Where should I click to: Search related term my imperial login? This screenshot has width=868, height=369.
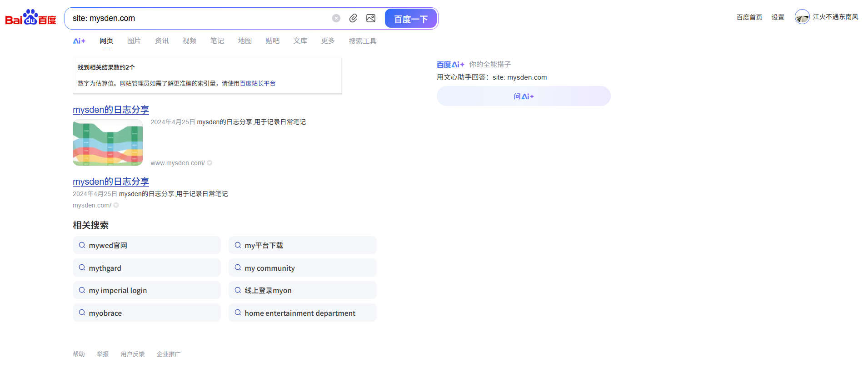pos(147,290)
